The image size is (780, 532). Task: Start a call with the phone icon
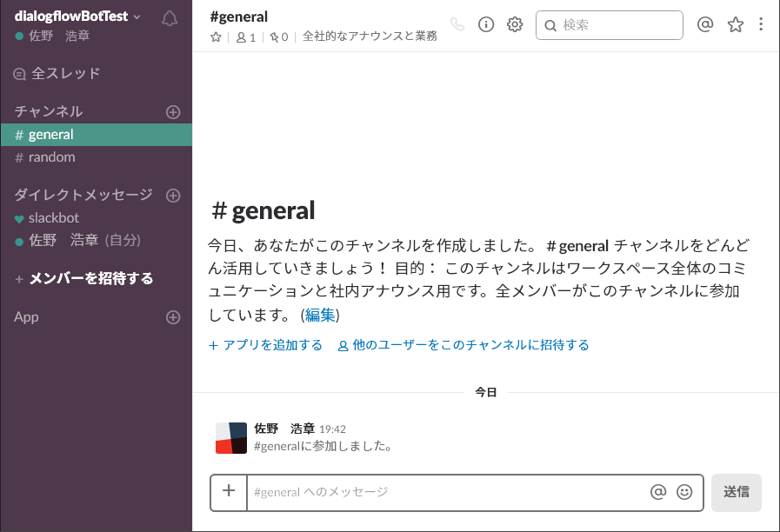[457, 23]
